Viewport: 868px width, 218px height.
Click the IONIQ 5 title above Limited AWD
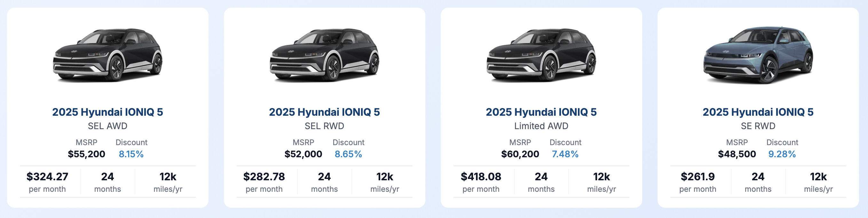coord(541,112)
